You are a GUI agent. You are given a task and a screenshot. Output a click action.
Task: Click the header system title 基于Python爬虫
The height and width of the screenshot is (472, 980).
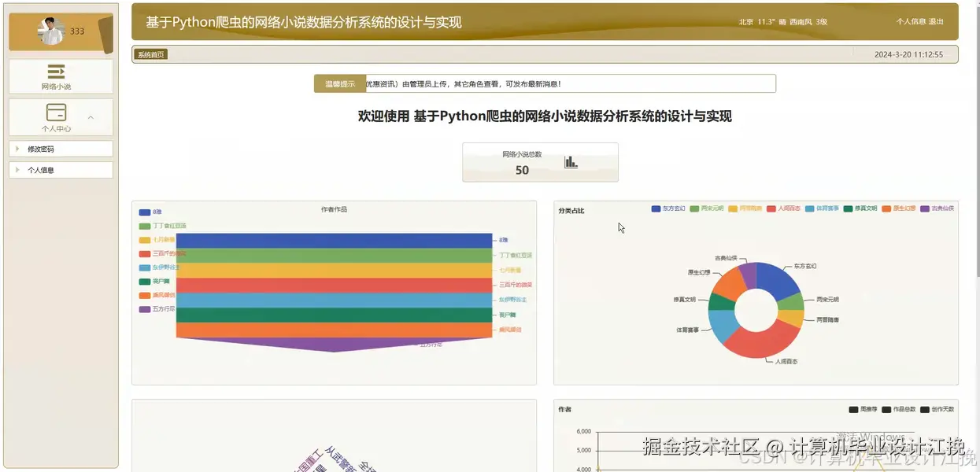(x=304, y=23)
